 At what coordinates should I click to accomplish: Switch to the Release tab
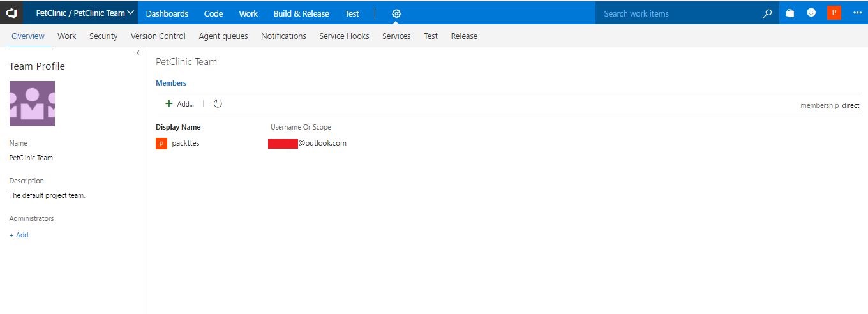(464, 36)
